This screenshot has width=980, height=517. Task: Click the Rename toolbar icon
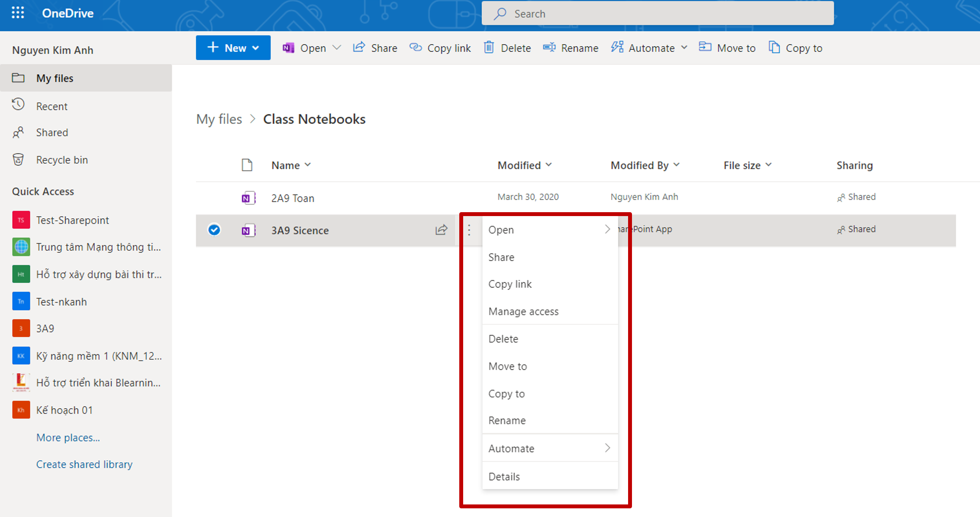(x=549, y=48)
